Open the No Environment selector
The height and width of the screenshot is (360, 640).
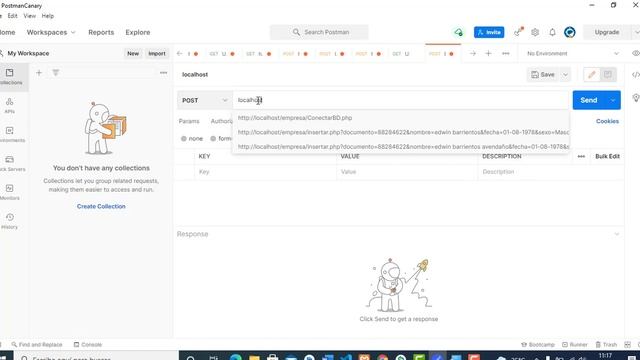572,53
